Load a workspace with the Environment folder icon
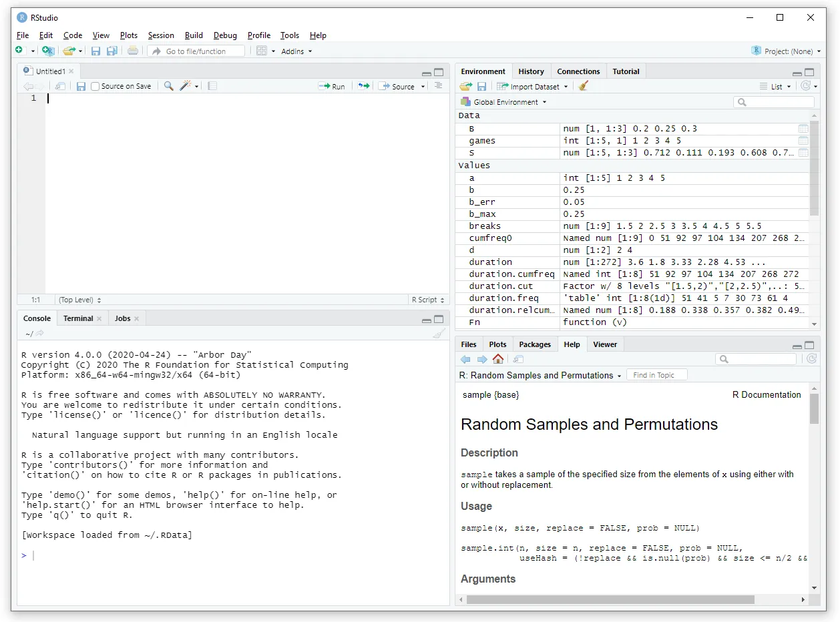Image resolution: width=840 pixels, height=622 pixels. (465, 86)
